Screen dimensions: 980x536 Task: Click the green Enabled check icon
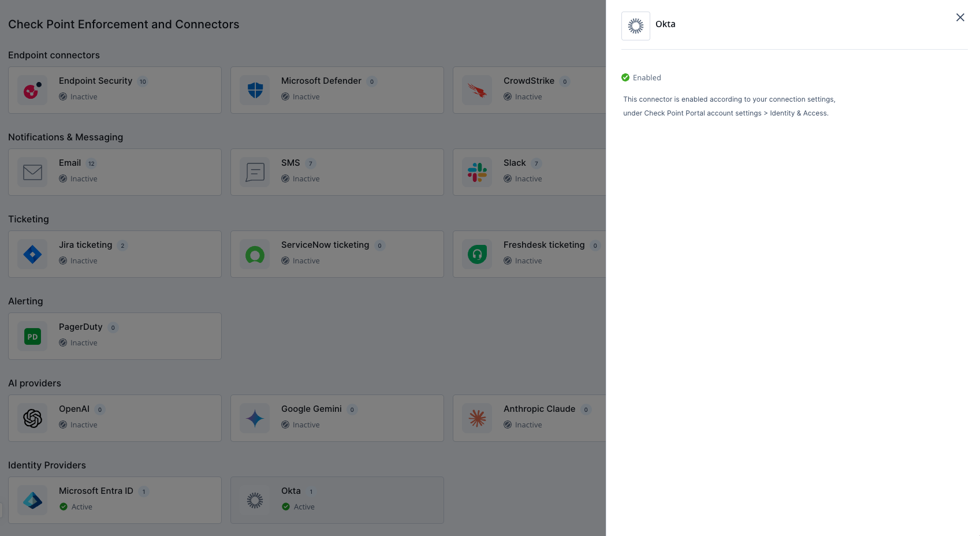coord(625,77)
